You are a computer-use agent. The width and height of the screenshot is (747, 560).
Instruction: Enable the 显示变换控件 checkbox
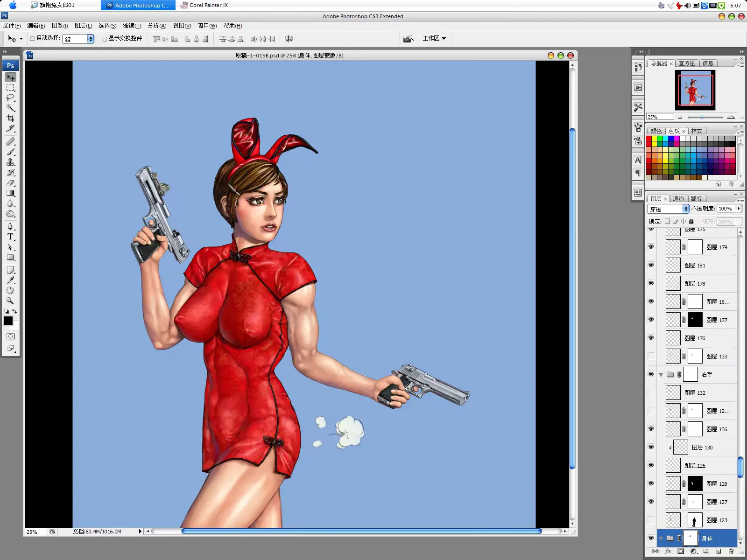105,39
